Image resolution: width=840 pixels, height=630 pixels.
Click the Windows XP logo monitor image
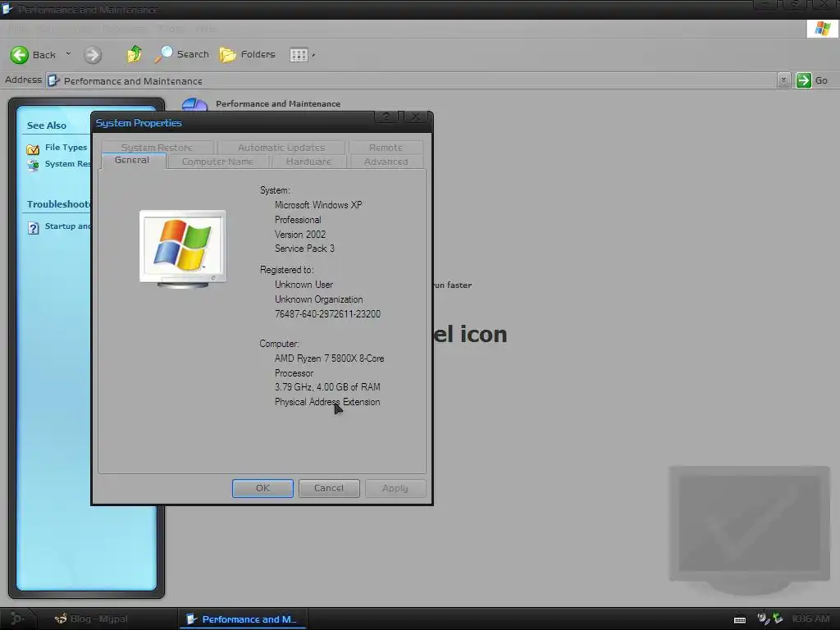coord(183,249)
